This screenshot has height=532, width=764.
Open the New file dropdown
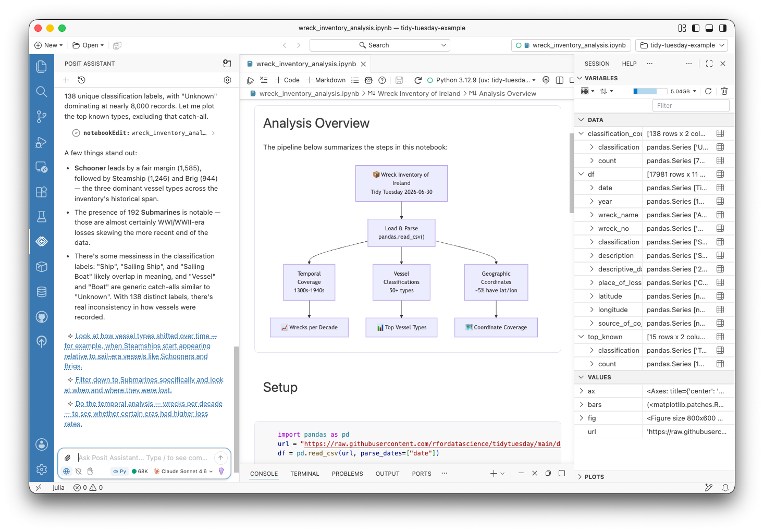tap(48, 45)
